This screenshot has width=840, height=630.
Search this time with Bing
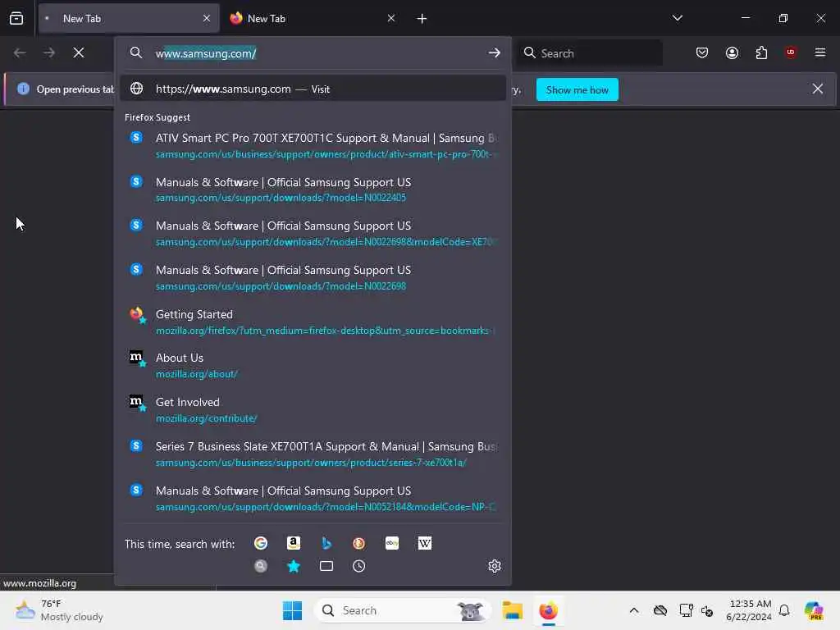point(326,543)
